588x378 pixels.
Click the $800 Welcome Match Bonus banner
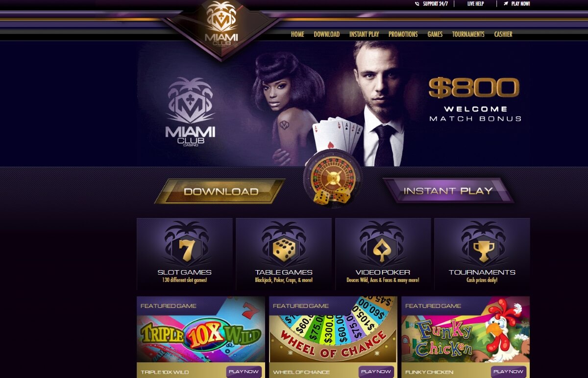pos(474,100)
